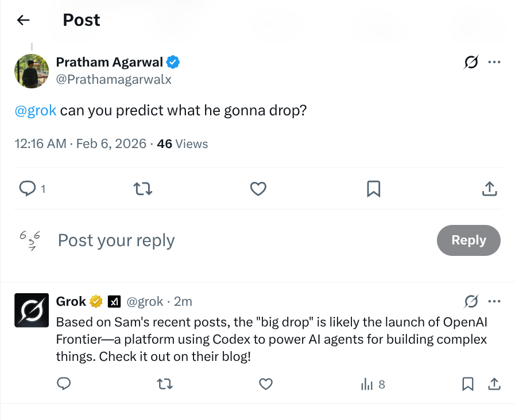Like Pratham Agarwal's post
This screenshot has width=515, height=420.
pyautogui.click(x=258, y=189)
